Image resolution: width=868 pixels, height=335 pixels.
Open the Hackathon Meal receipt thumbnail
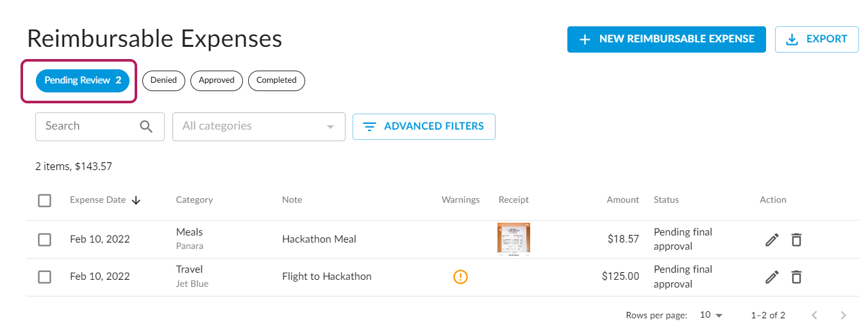pos(513,239)
